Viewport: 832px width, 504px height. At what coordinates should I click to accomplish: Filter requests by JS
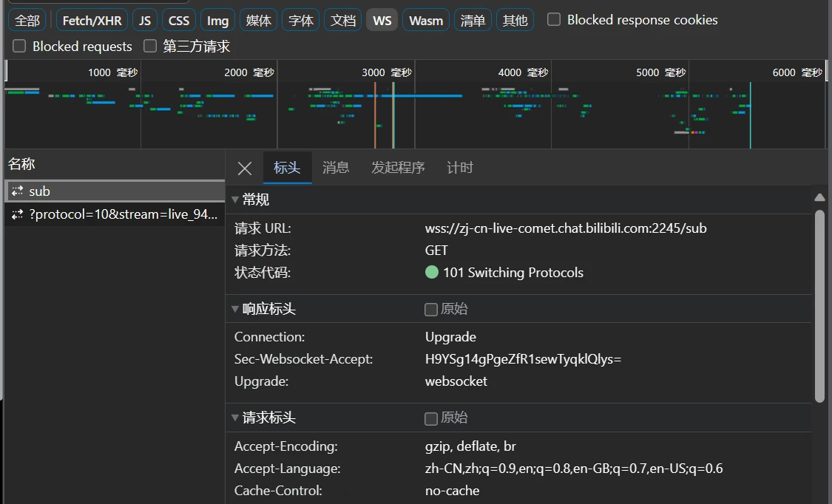145,21
